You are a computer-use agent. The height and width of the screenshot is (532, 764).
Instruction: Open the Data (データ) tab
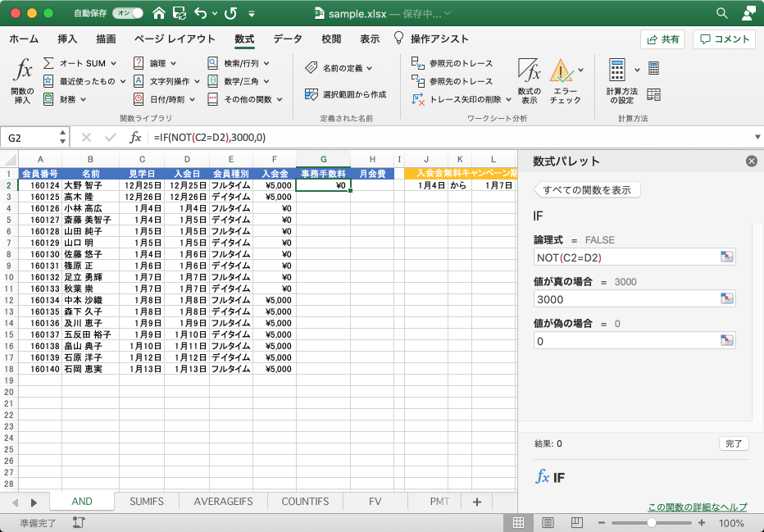click(x=288, y=39)
